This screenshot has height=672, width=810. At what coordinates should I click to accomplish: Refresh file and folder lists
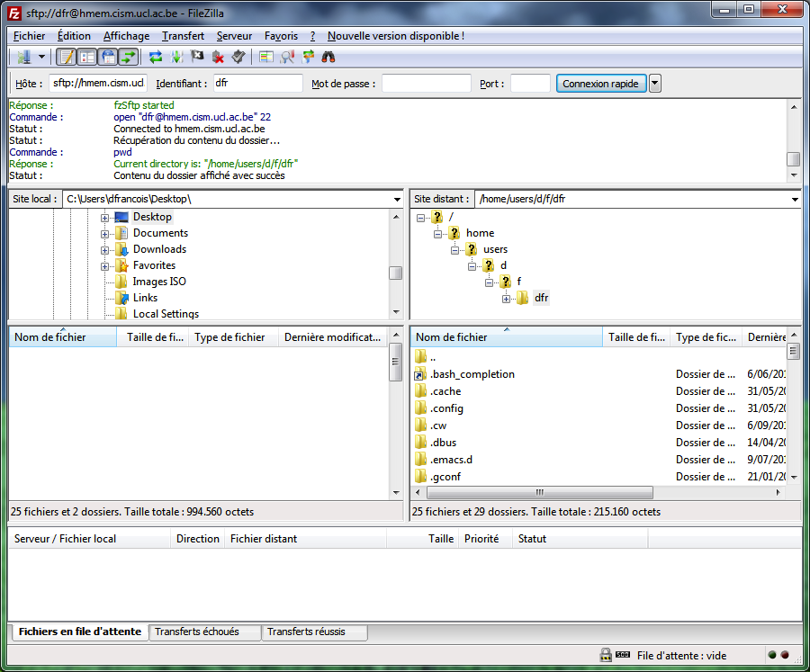pyautogui.click(x=155, y=57)
